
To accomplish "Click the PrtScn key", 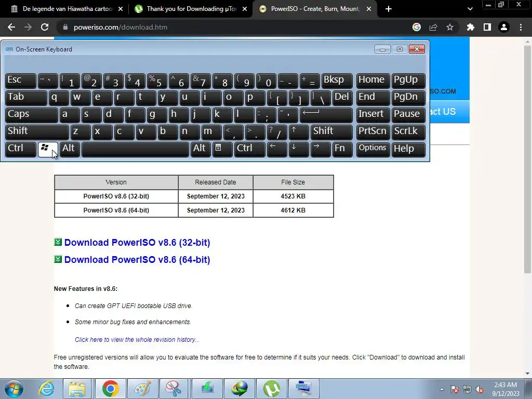I will tap(373, 132).
